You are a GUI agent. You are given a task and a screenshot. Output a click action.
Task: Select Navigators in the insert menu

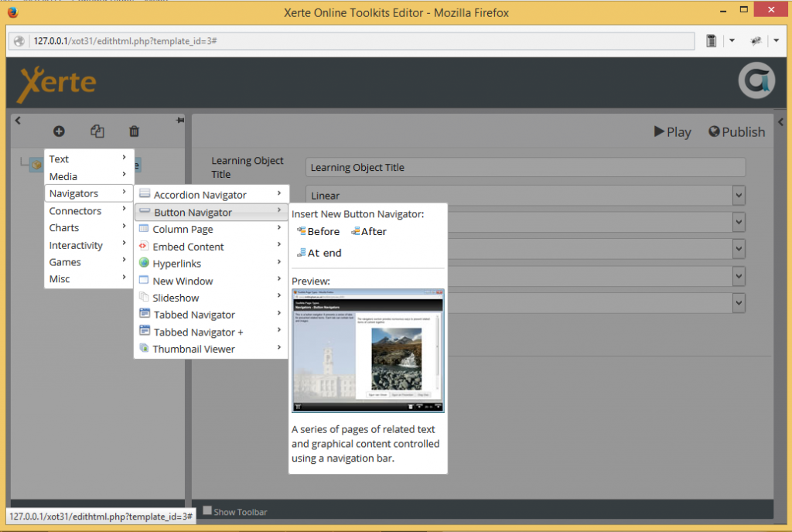(88, 193)
